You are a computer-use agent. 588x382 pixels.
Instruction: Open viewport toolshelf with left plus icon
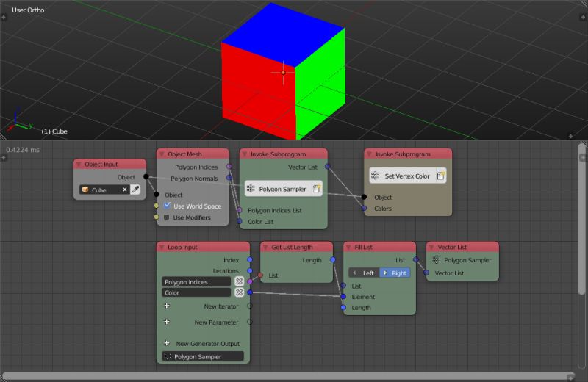point(4,17)
